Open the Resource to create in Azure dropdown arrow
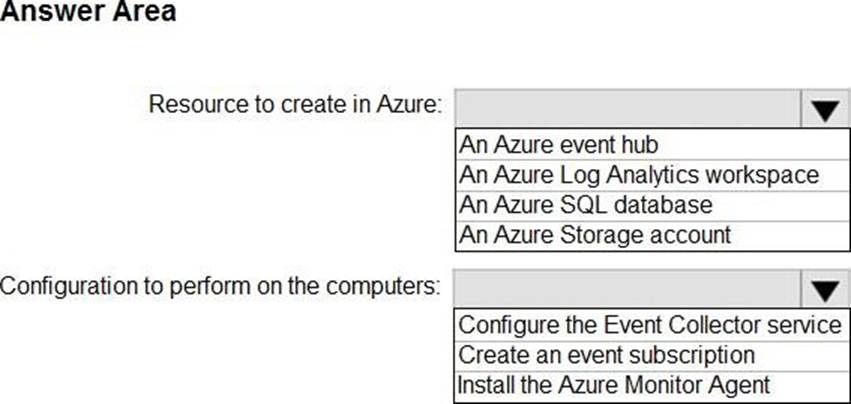Image resolution: width=851 pixels, height=404 pixels. click(825, 109)
